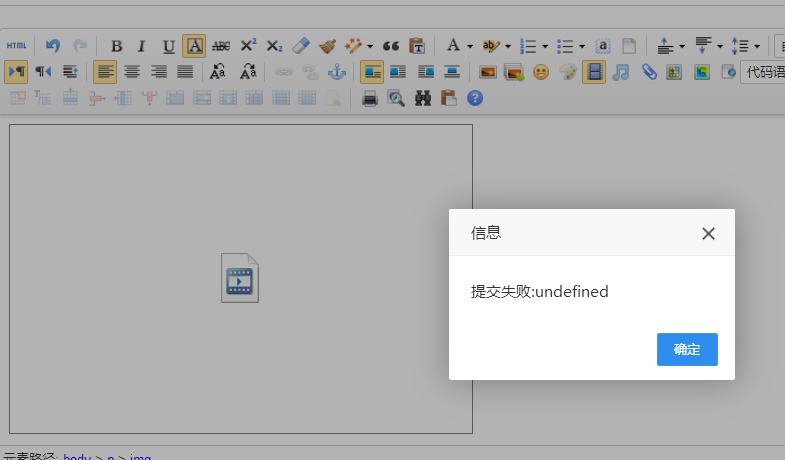
Task: Open help via the question mark icon
Action: [x=475, y=98]
